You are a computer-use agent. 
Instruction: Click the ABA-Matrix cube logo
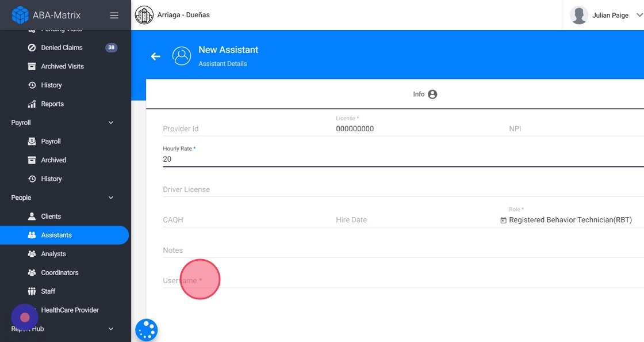coord(20,15)
